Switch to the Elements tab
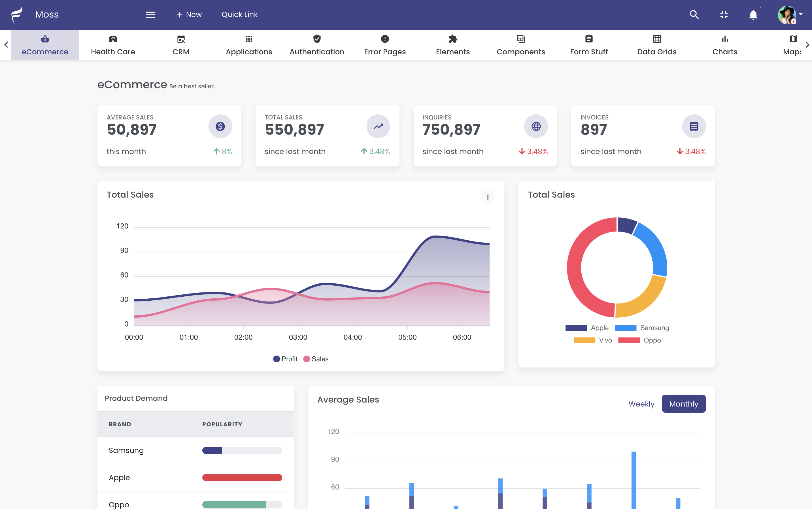 tap(453, 45)
